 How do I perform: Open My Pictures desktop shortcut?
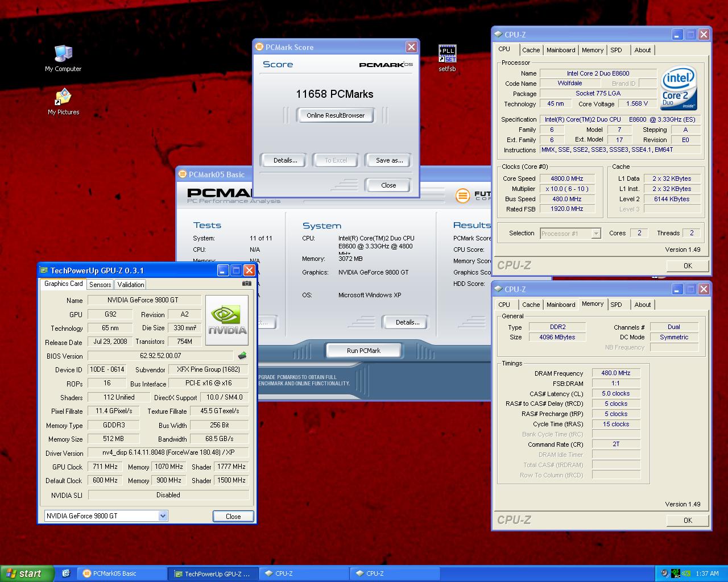click(x=63, y=101)
